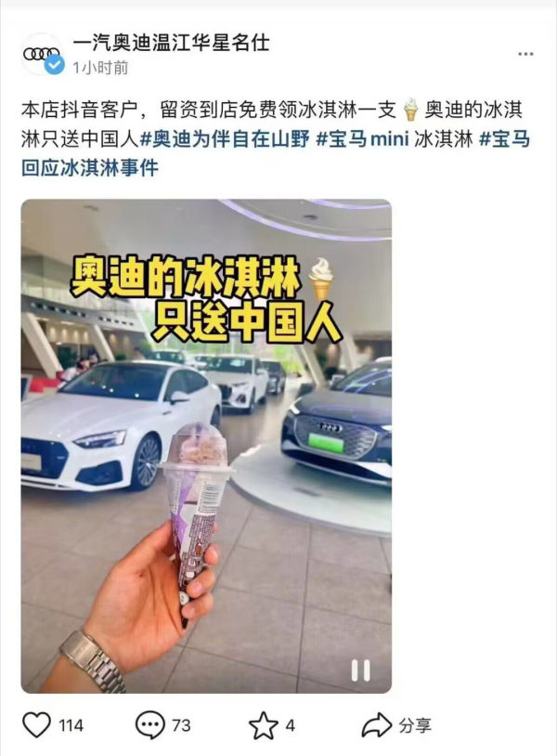
Task: Click the like count 114
Action: (71, 725)
